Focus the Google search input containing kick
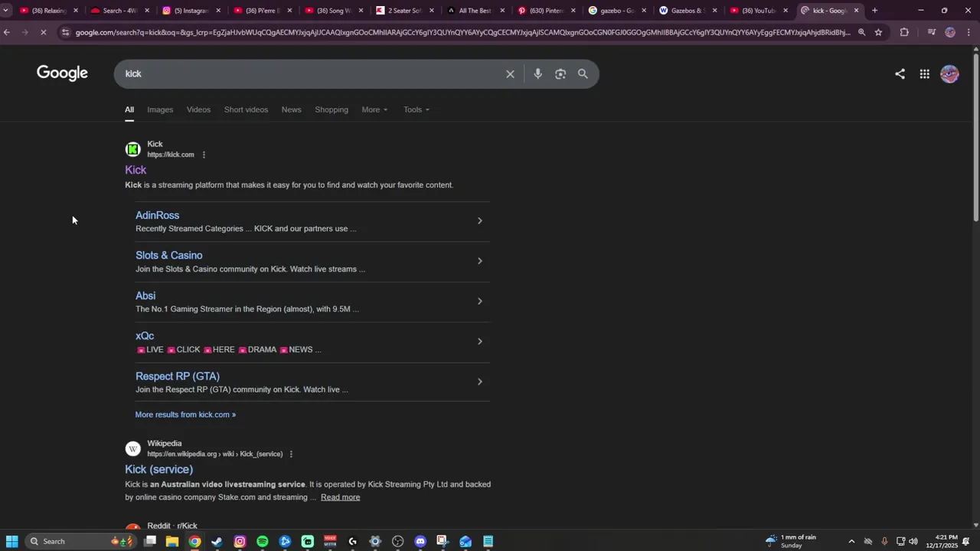 (x=310, y=74)
